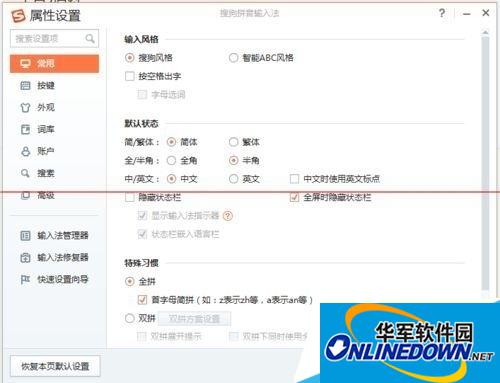Toggle the 双拼展开提示 checkbox
The image size is (500, 383).
coord(142,336)
